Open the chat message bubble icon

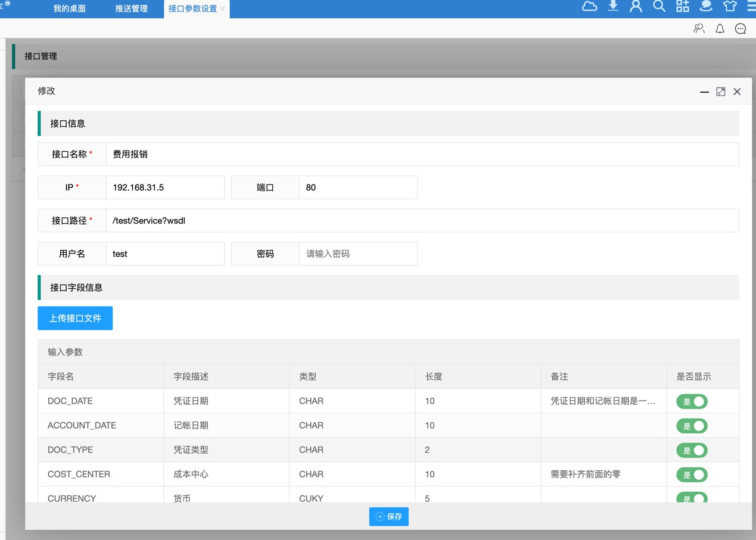click(741, 29)
